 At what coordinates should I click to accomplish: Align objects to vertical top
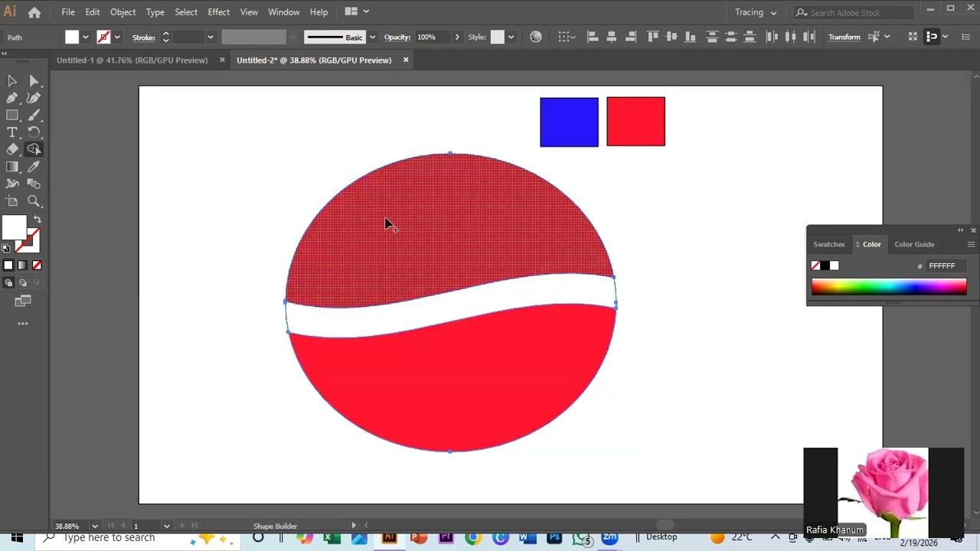click(652, 37)
